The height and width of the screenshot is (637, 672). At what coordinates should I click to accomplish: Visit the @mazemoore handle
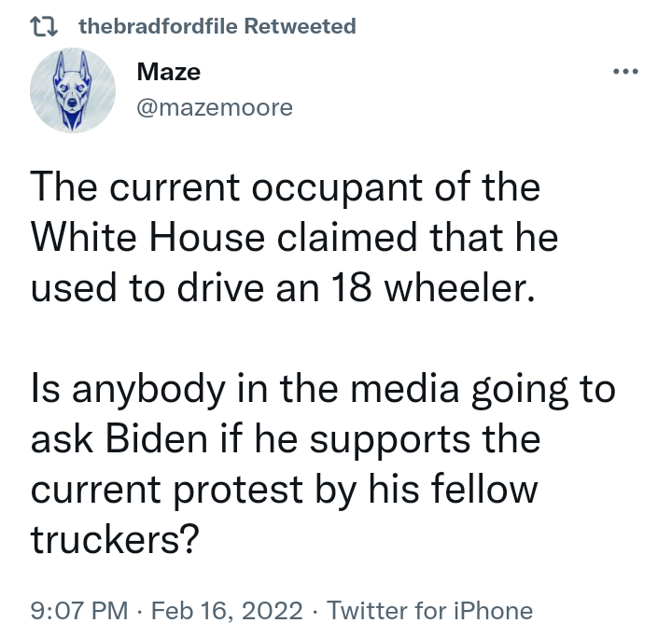(215, 107)
